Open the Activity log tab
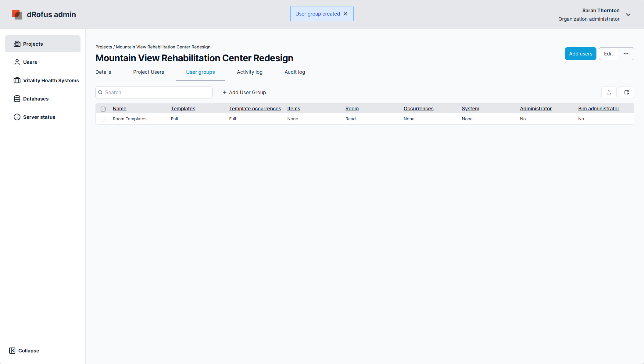Image resolution: width=644 pixels, height=364 pixels. pos(250,72)
